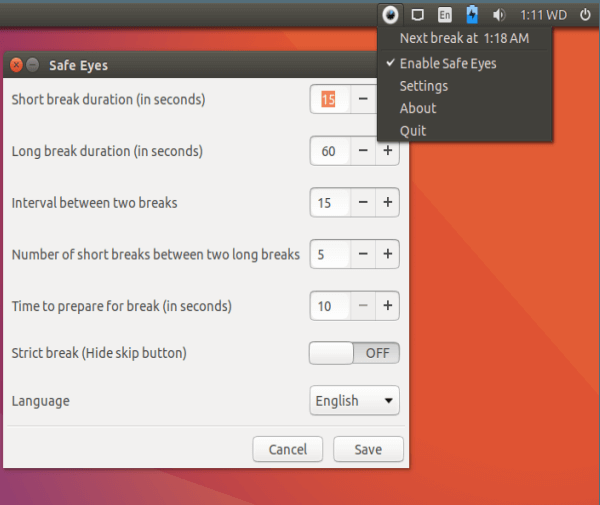Decrease interval between two breaks
600x505 pixels.
click(x=363, y=202)
